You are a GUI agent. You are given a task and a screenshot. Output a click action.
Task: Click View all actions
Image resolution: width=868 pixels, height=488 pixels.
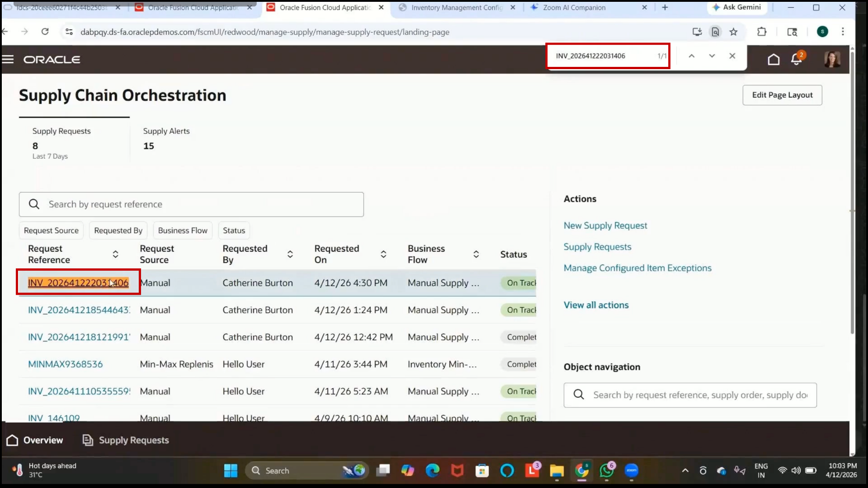tap(596, 305)
